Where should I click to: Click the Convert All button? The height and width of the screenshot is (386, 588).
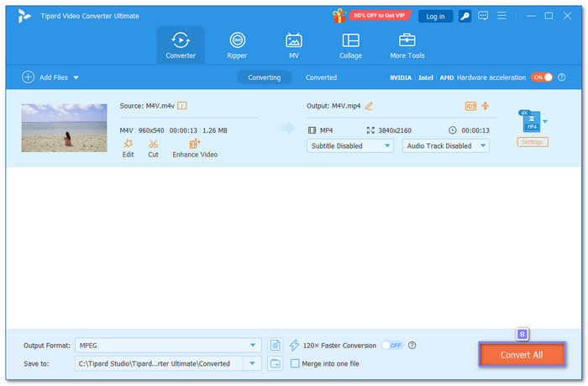tap(522, 354)
